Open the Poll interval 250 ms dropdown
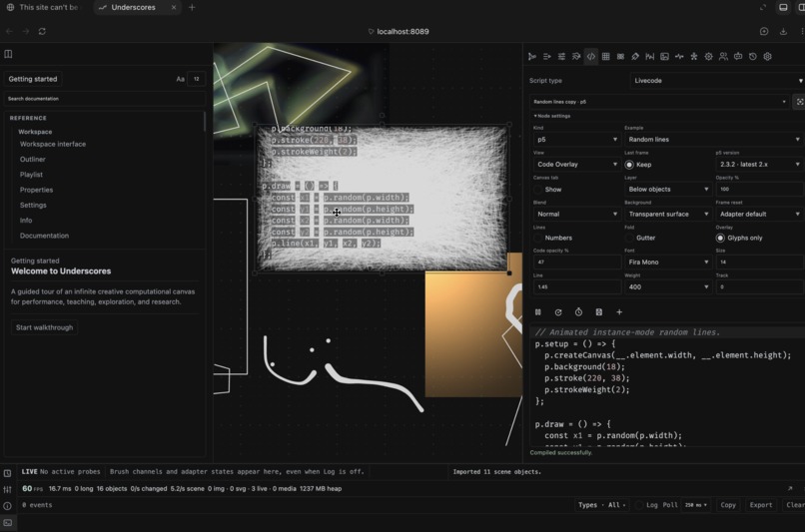Screen dimensions: 805x532 (x=696, y=505)
